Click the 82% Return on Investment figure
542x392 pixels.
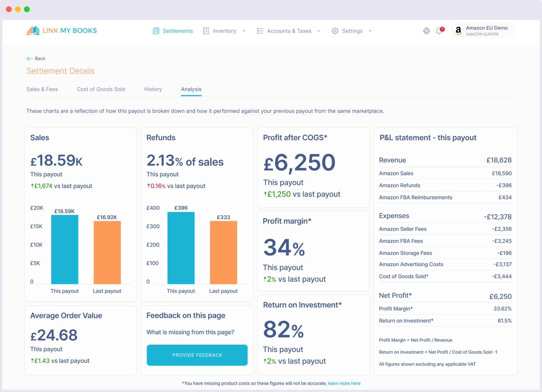coord(283,329)
